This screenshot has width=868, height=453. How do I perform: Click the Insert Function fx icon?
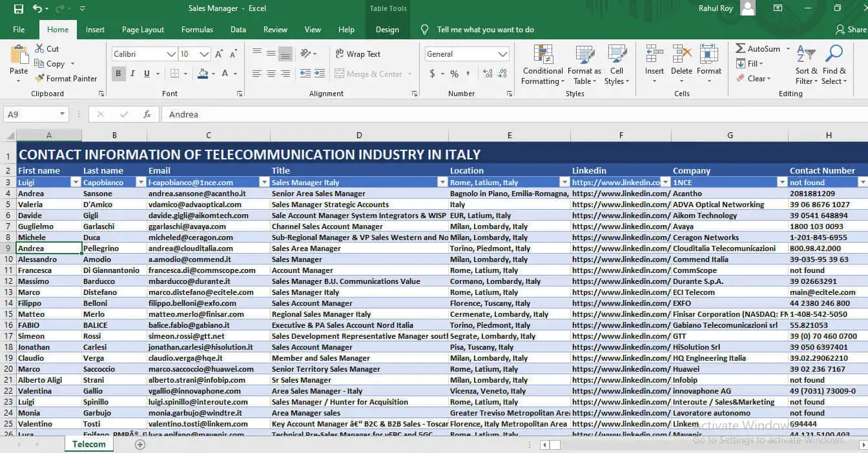[x=147, y=114]
